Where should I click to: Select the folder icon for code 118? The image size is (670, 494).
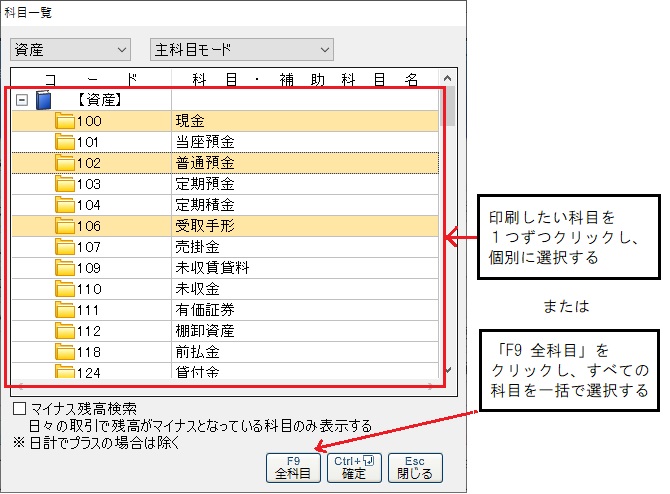66,351
